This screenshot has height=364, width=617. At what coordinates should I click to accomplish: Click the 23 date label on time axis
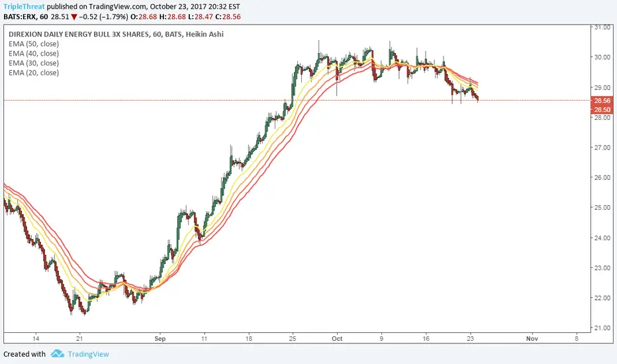pyautogui.click(x=470, y=338)
